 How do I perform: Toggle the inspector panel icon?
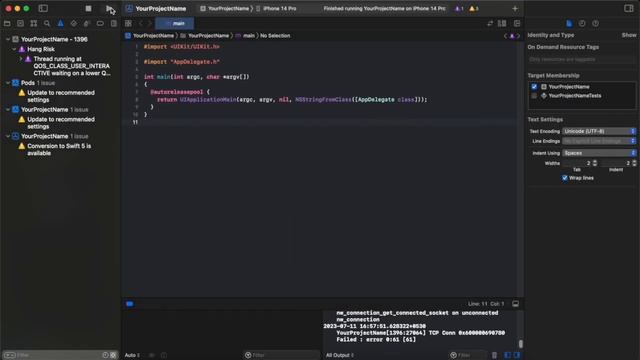pyautogui.click(x=629, y=8)
